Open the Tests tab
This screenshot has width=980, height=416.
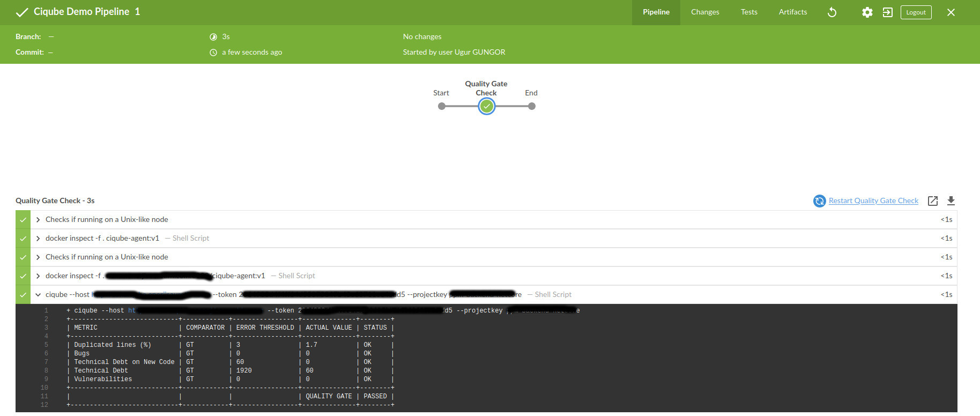click(x=749, y=12)
